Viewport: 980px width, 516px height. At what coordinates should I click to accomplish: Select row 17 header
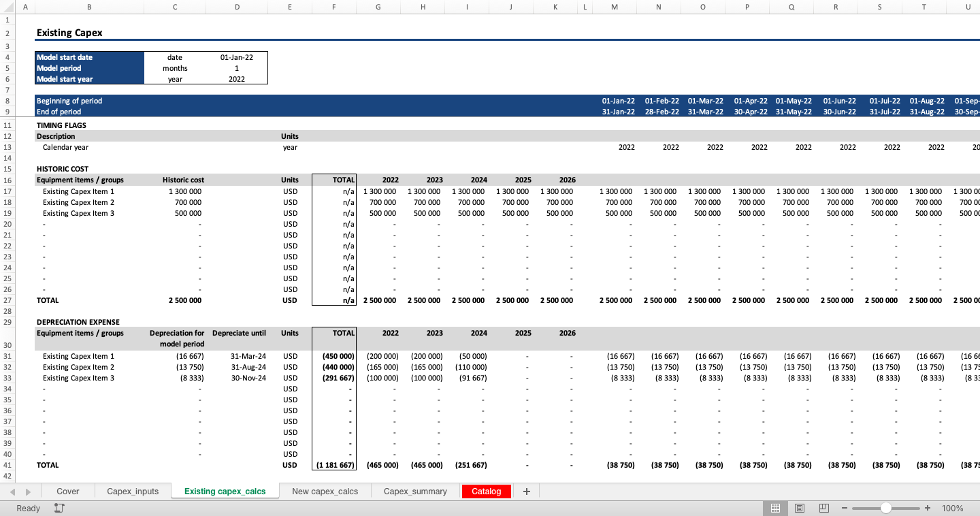pyautogui.click(x=7, y=191)
